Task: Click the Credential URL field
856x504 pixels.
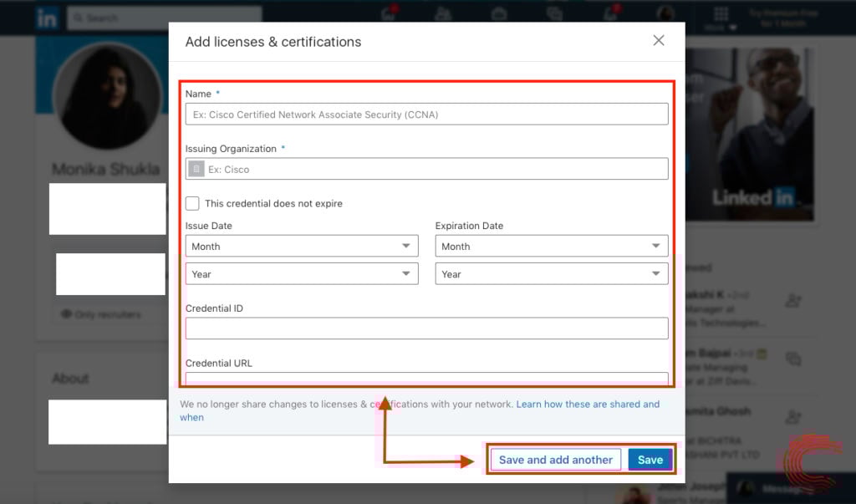Action: point(426,378)
